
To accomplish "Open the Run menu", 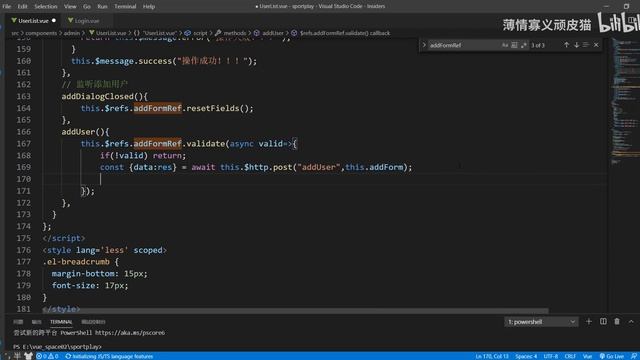I will coord(102,6).
